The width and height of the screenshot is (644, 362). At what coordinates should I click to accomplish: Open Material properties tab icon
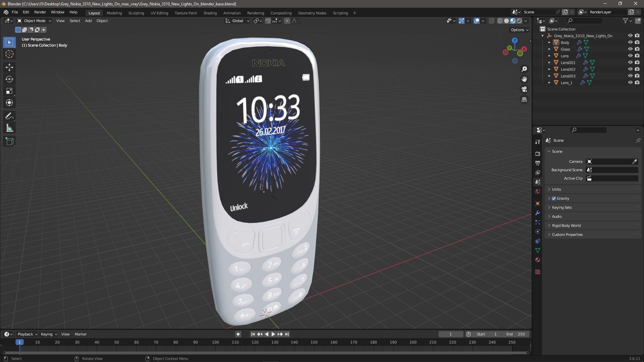click(x=538, y=260)
